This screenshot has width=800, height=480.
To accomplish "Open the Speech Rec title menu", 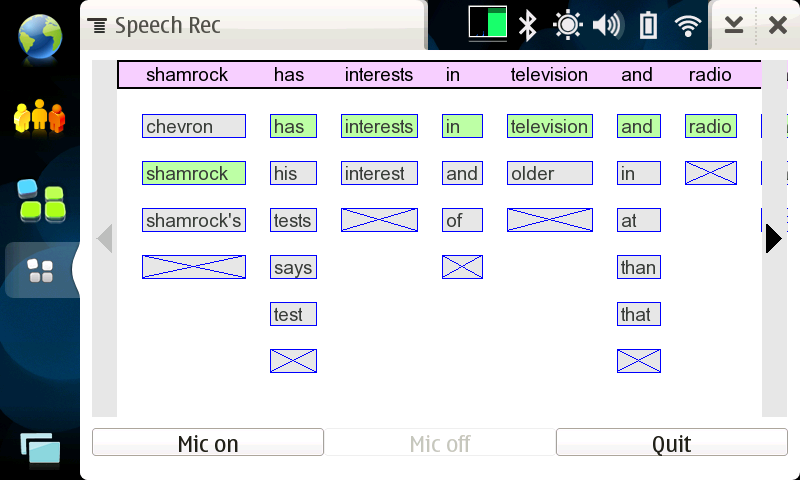I will [154, 25].
